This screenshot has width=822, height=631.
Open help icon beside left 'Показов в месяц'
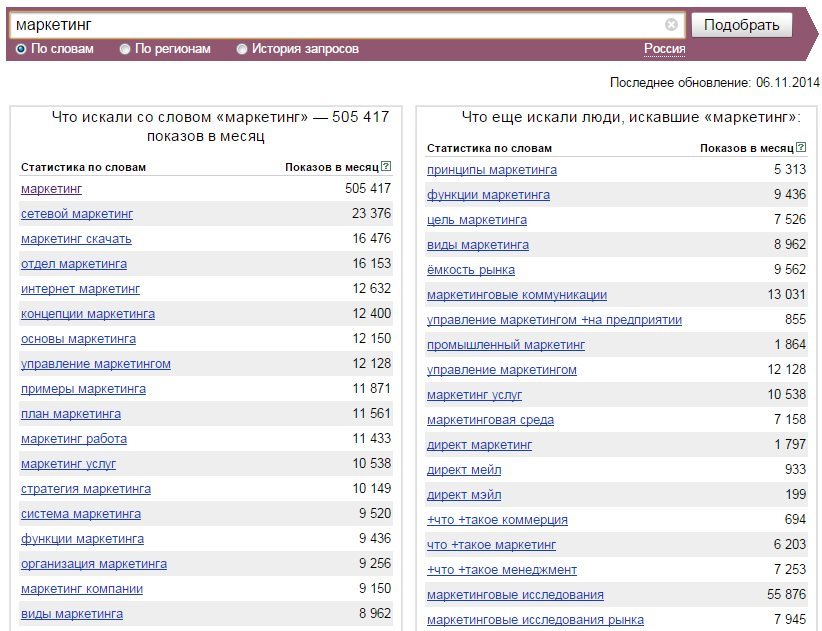tap(386, 166)
